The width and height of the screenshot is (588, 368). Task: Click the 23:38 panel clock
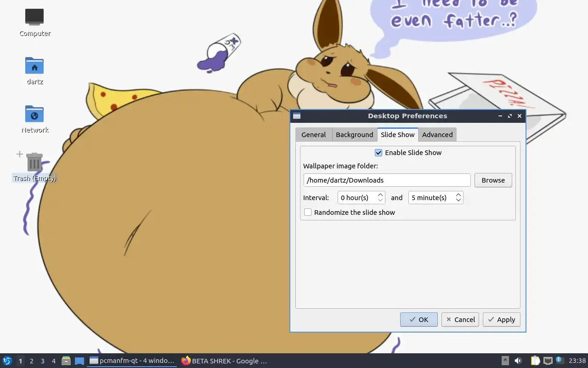(577, 361)
